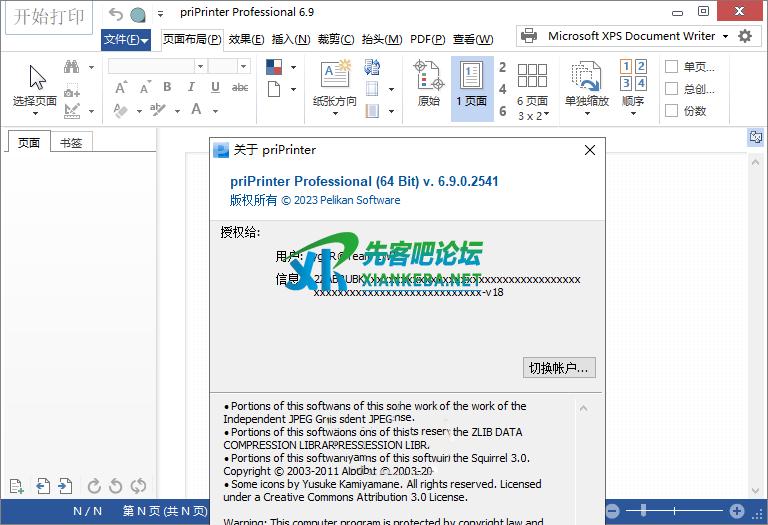768x525 pixels.
Task: Click the undo arrow in title bar
Action: (x=116, y=14)
